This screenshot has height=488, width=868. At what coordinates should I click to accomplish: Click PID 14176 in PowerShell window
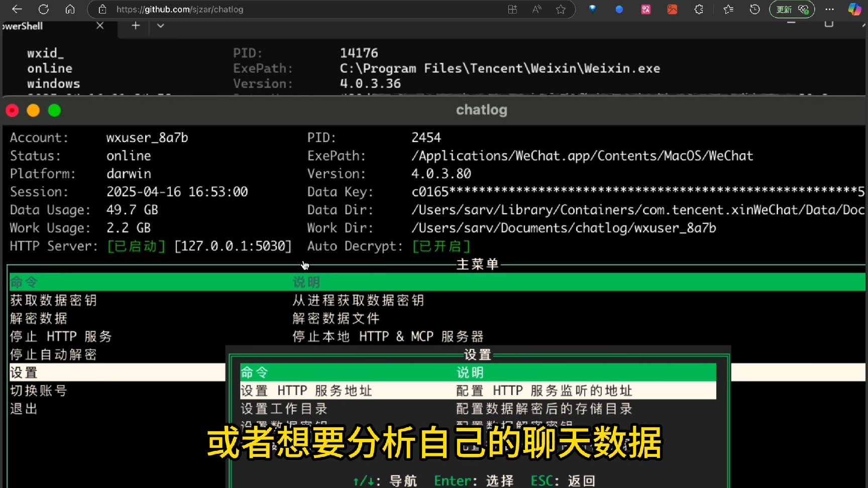pos(359,53)
